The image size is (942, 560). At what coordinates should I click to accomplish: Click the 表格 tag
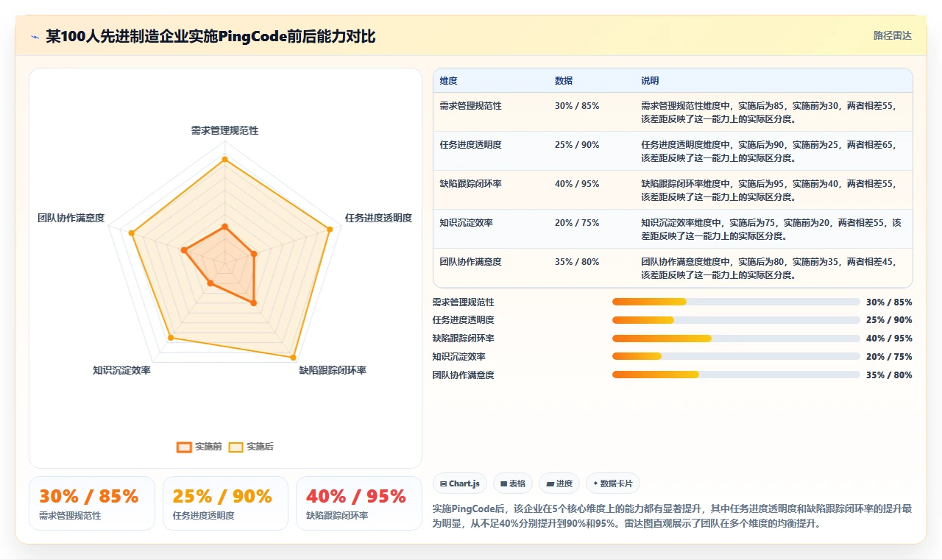click(513, 483)
